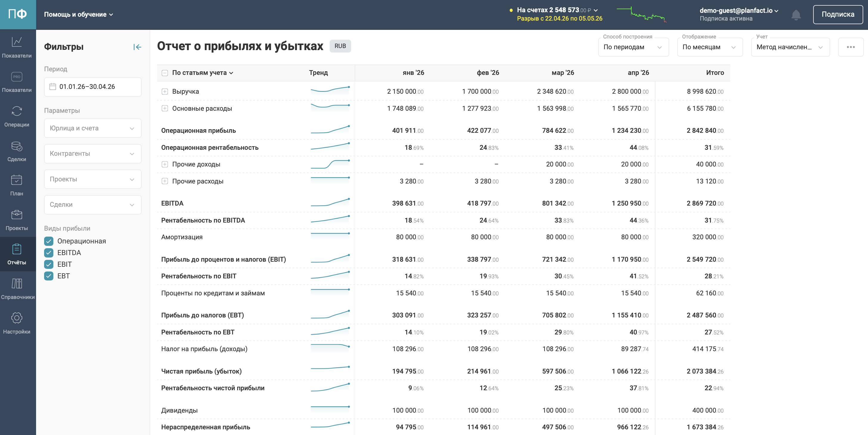Open the three-dots more options button
The image size is (868, 435).
[850, 47]
